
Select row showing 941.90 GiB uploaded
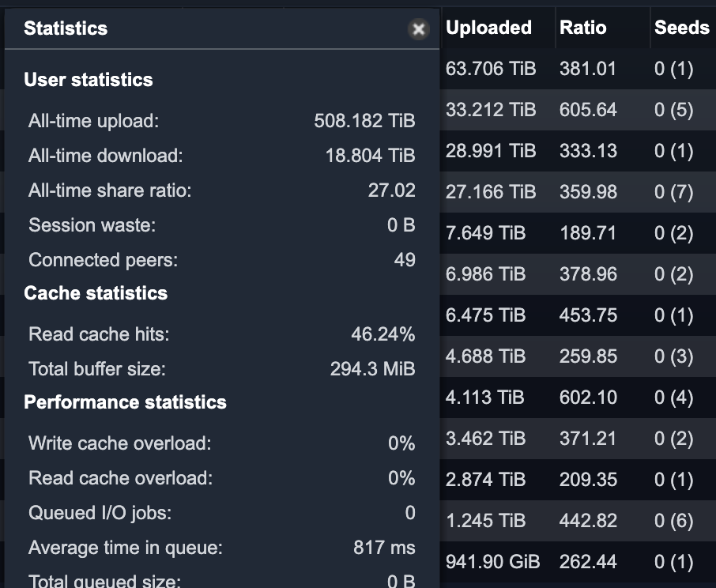578,562
